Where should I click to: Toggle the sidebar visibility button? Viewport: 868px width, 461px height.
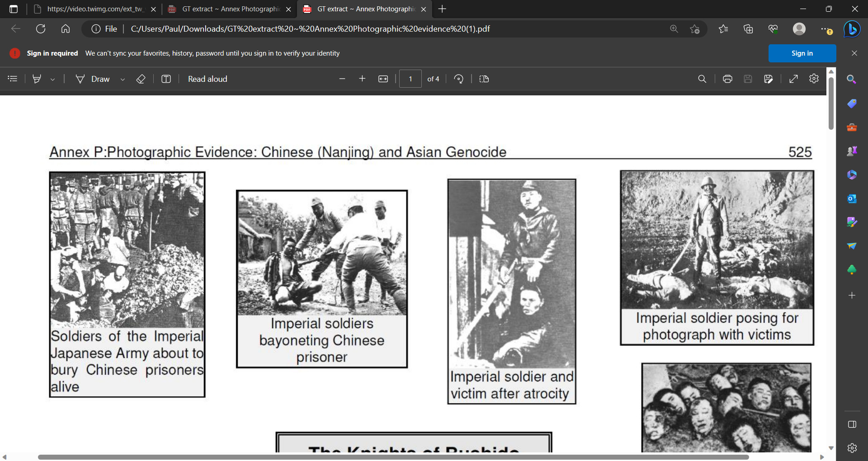click(852, 424)
